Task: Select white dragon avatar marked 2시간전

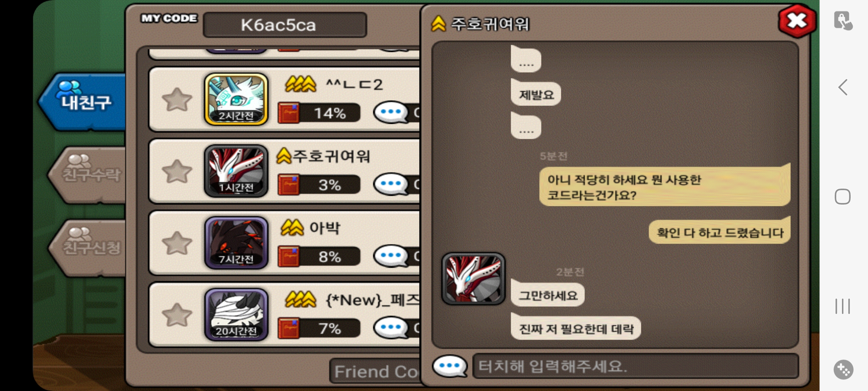Action: coord(236,99)
